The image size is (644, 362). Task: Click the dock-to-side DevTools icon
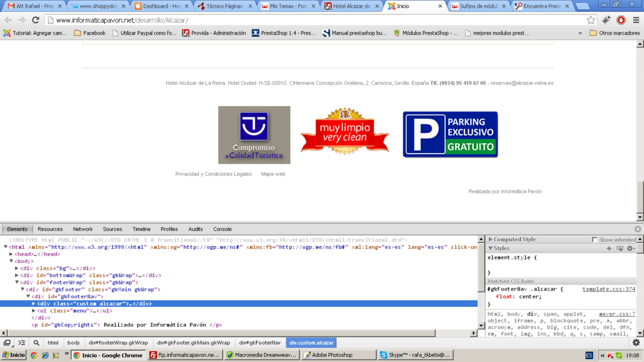click(7, 343)
